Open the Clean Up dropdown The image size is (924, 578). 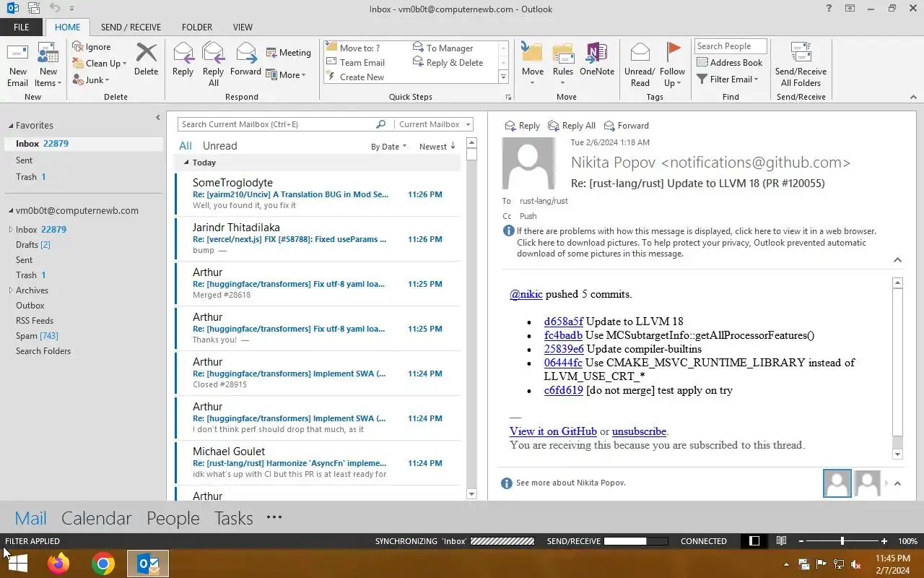click(100, 64)
